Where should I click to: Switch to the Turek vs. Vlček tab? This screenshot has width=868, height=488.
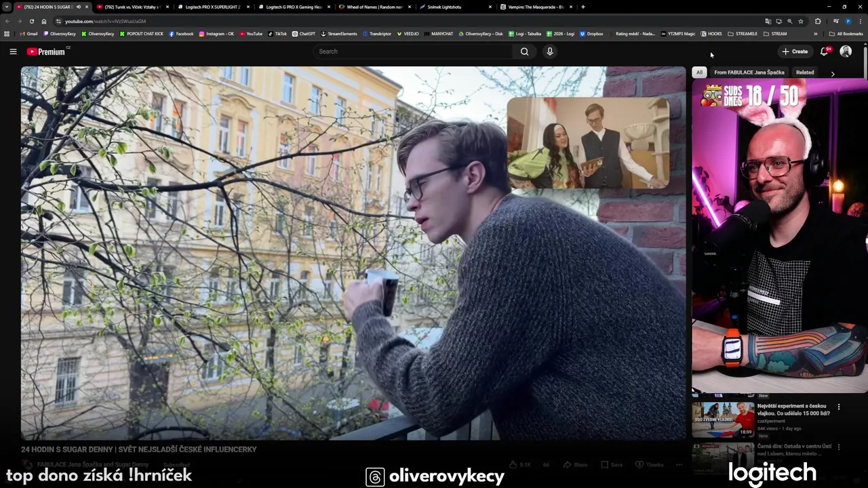pyautogui.click(x=132, y=7)
